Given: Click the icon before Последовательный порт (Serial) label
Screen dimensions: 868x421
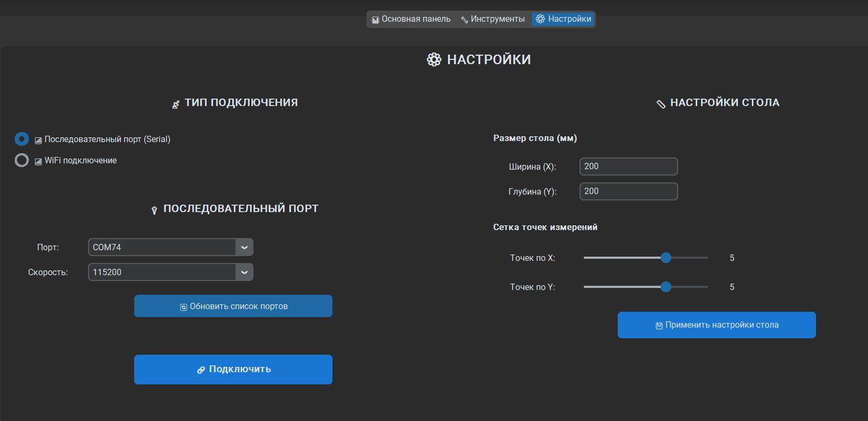Looking at the screenshot, I should click(38, 141).
